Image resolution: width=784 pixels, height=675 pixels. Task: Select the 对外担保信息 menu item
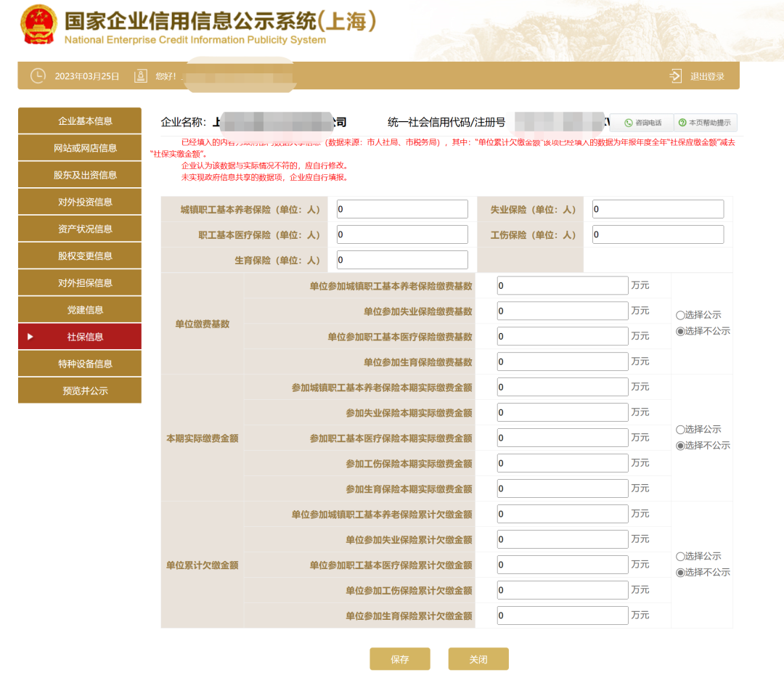[x=80, y=282]
